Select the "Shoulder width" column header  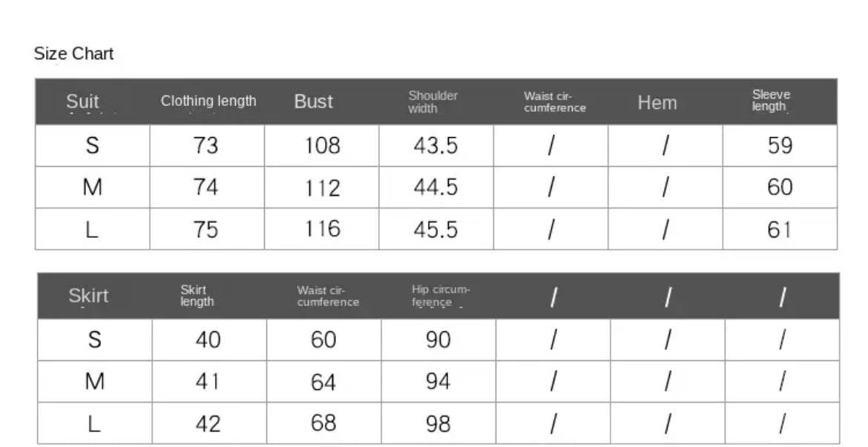[433, 102]
